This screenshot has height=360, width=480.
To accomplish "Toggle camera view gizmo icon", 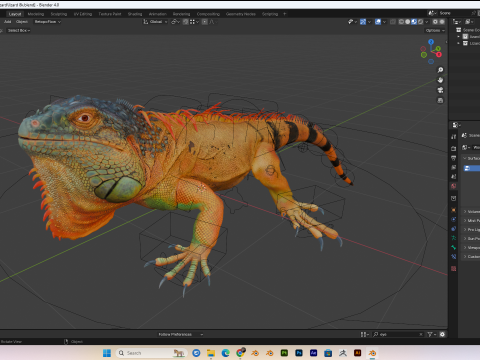I will pos(440,90).
